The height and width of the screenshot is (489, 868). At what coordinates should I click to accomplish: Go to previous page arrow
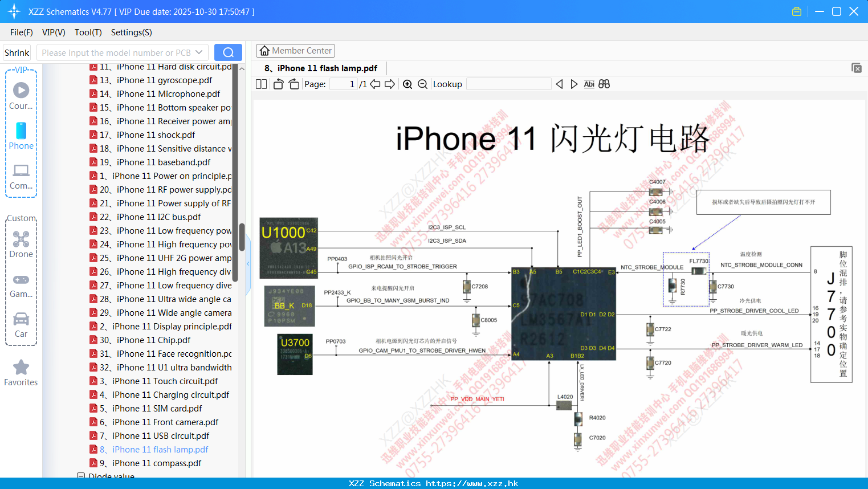click(375, 84)
